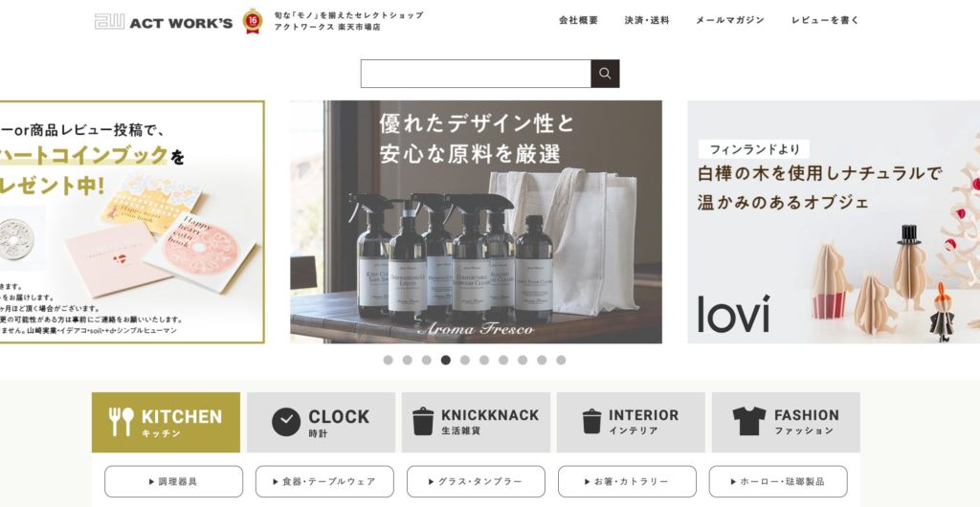The width and height of the screenshot is (980, 507).
Task: Open the lovi banner slide
Action: pos(834,222)
